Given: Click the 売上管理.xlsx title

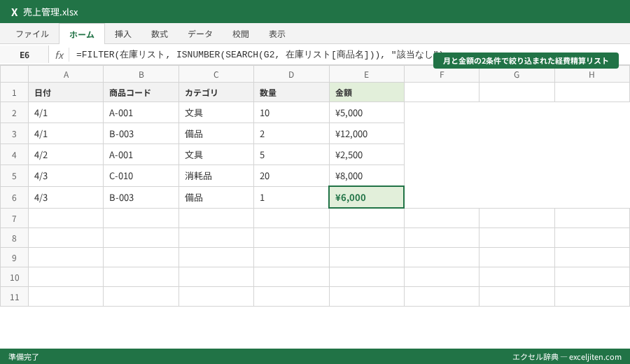Looking at the screenshot, I should click(50, 12).
